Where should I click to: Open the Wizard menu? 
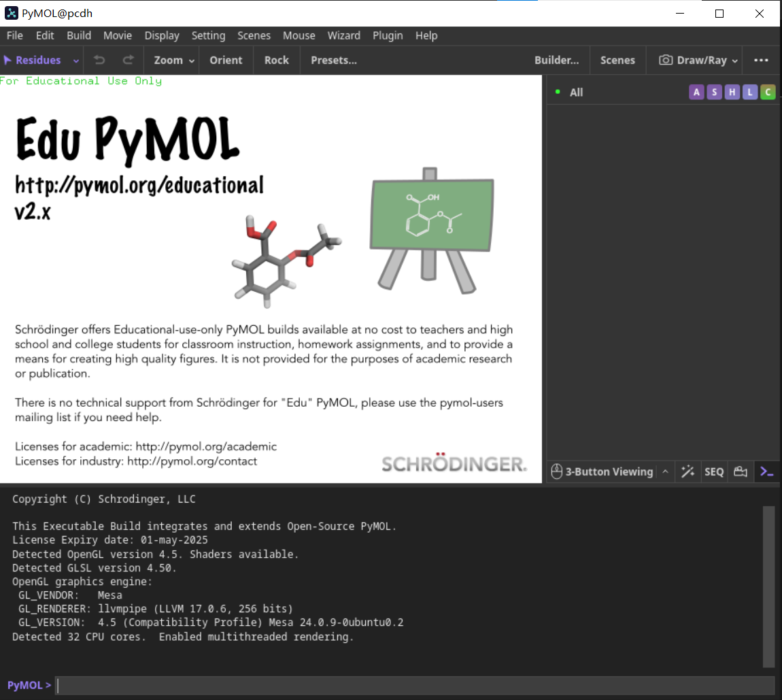tap(343, 35)
